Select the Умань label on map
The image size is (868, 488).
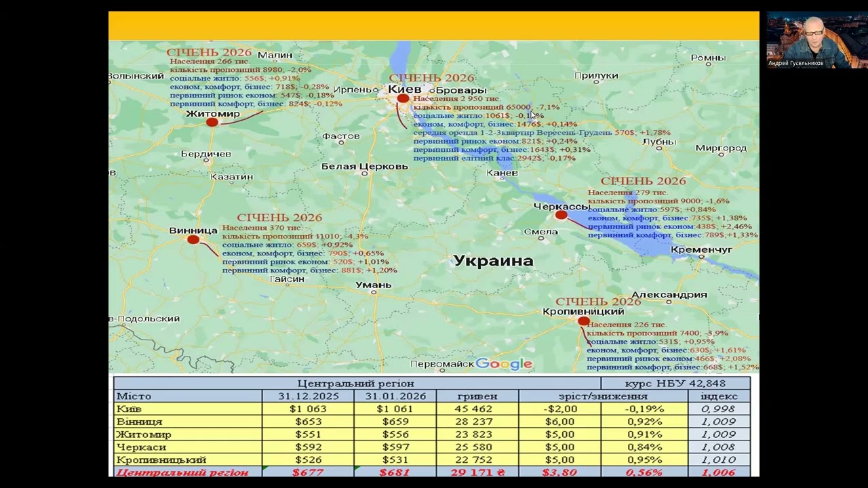coord(374,285)
